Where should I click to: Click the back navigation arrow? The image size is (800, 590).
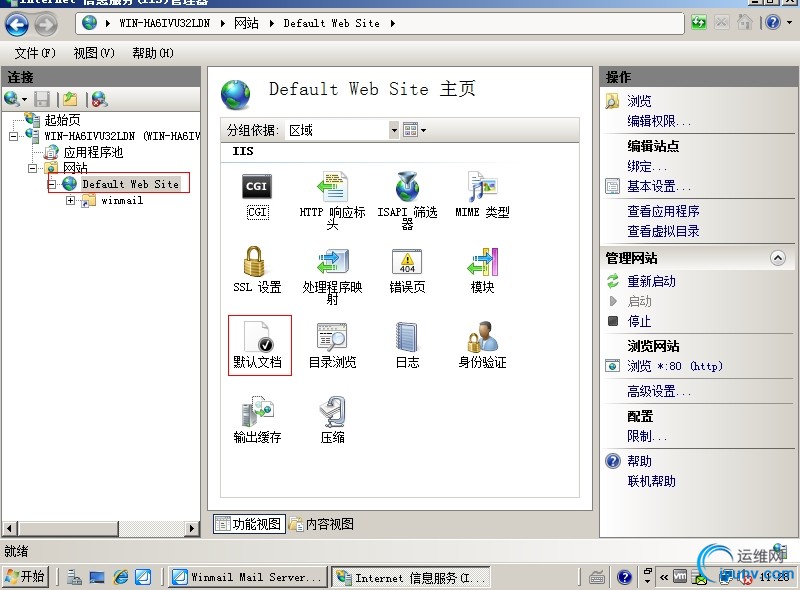[16, 24]
